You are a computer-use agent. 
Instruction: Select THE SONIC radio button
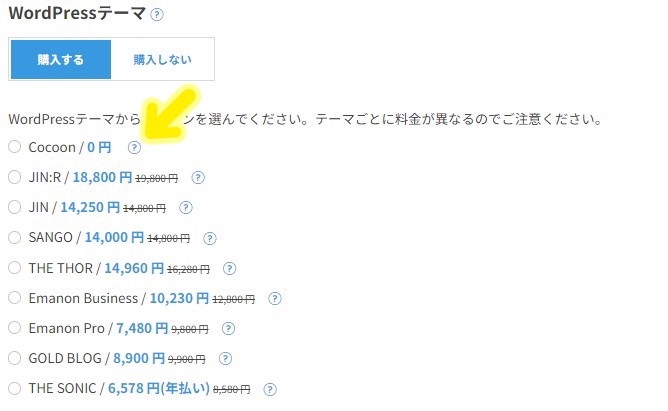tap(14, 388)
